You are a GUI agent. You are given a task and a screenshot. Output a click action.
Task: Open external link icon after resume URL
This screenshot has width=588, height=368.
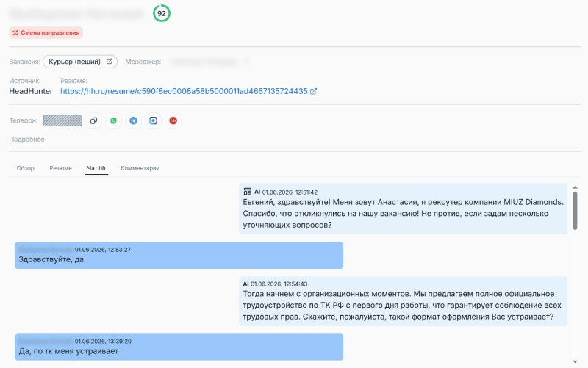[x=314, y=91]
